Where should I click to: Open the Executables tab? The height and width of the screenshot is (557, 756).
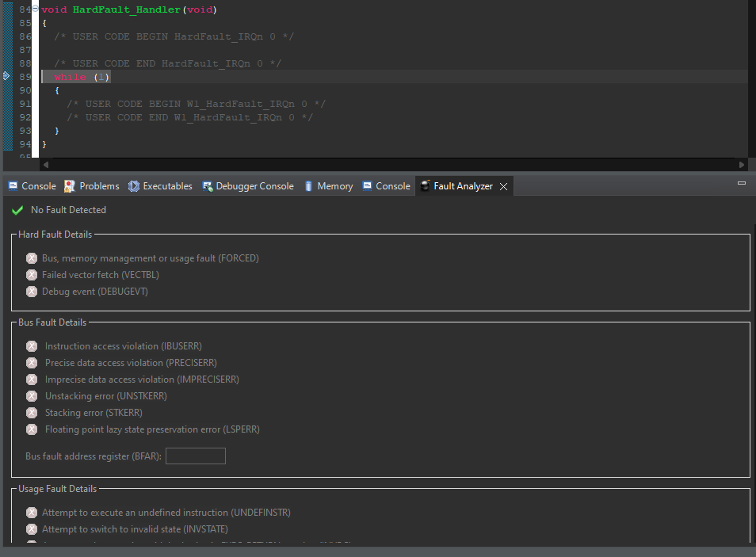click(160, 186)
